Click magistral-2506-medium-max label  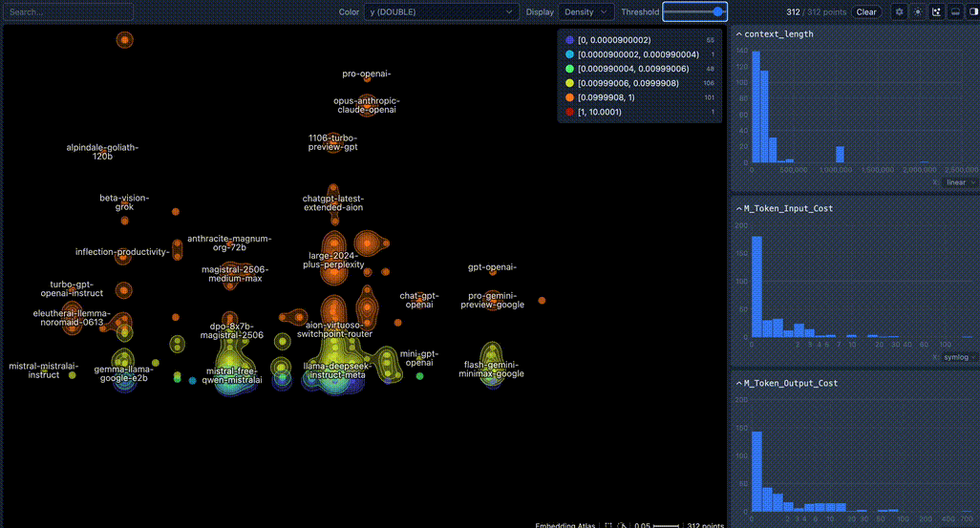[235, 274]
